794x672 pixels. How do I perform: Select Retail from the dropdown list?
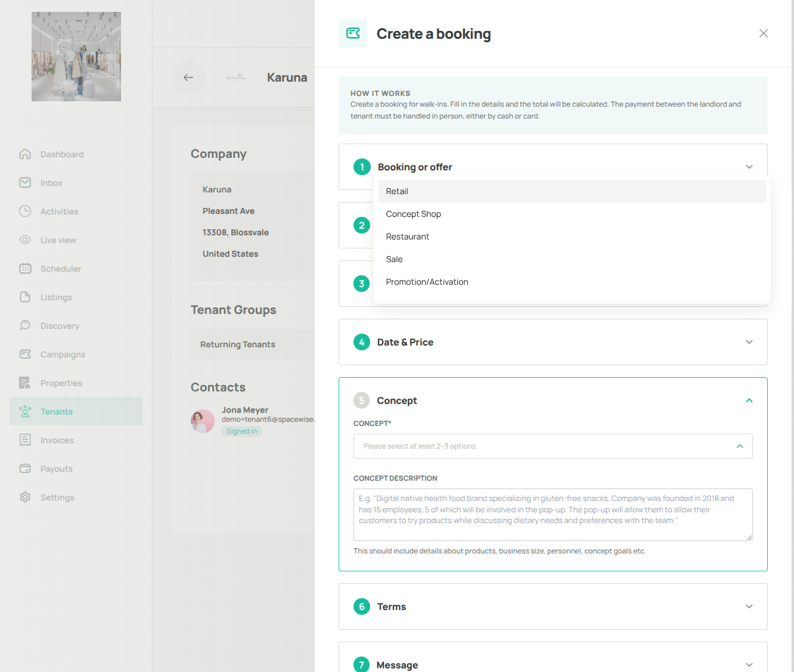pyautogui.click(x=572, y=191)
